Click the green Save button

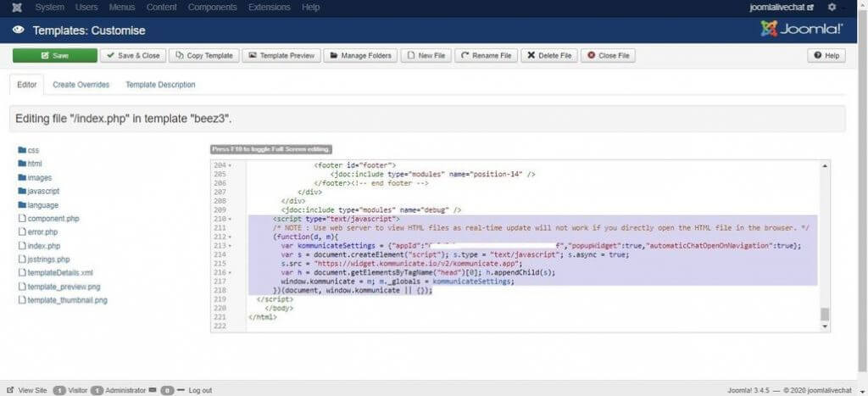point(55,56)
